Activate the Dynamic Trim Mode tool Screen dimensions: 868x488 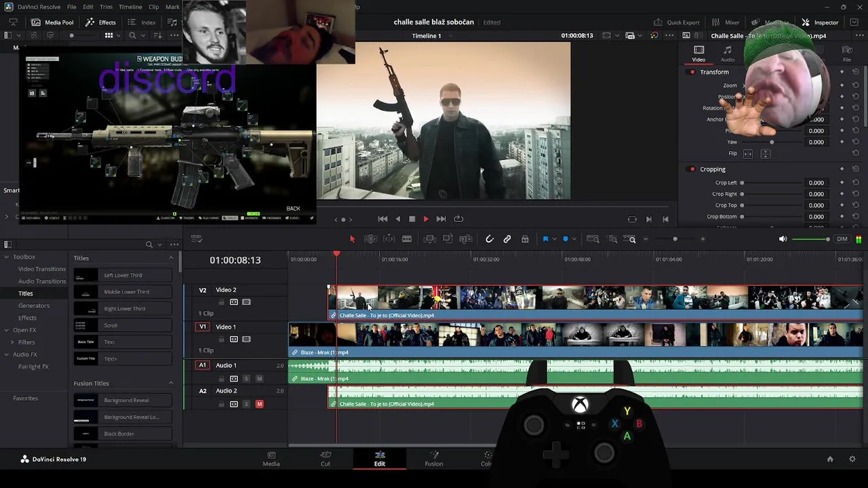[389, 239]
